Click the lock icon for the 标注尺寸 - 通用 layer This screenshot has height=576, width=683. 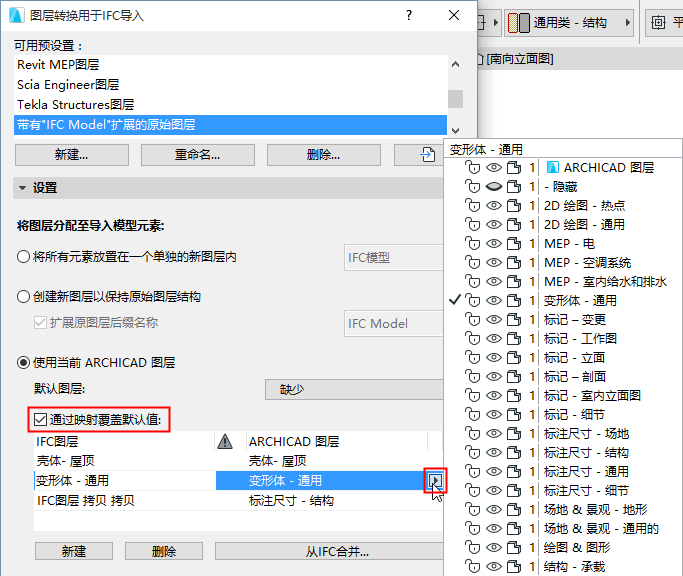[x=472, y=471]
